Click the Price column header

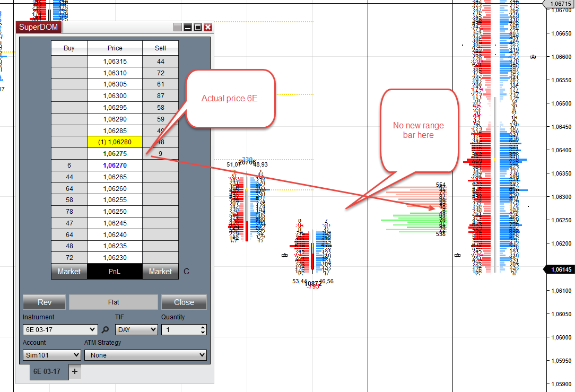115,48
